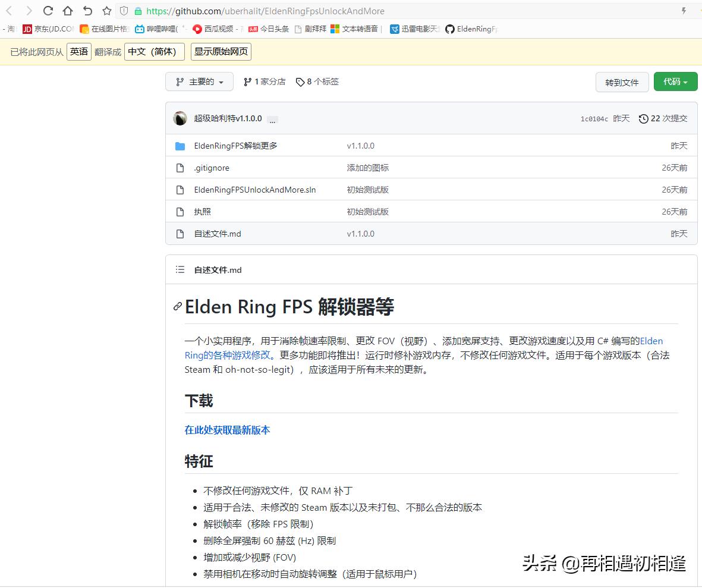
Task: Open the 在此处获取最新版本 download link
Action: pos(227,429)
